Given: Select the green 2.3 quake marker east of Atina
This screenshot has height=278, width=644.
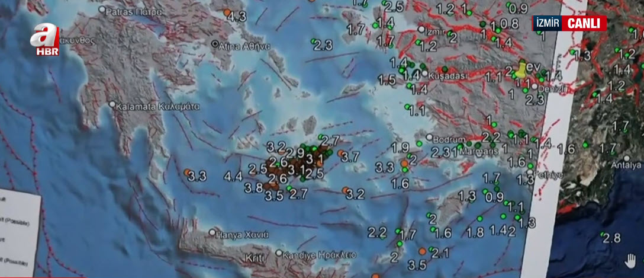Looking at the screenshot, I should click(x=313, y=41).
